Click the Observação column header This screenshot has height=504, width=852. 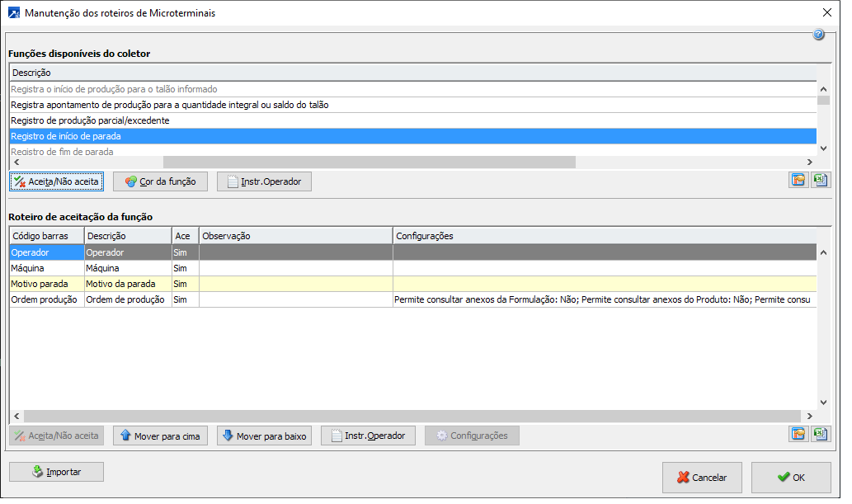click(x=295, y=236)
